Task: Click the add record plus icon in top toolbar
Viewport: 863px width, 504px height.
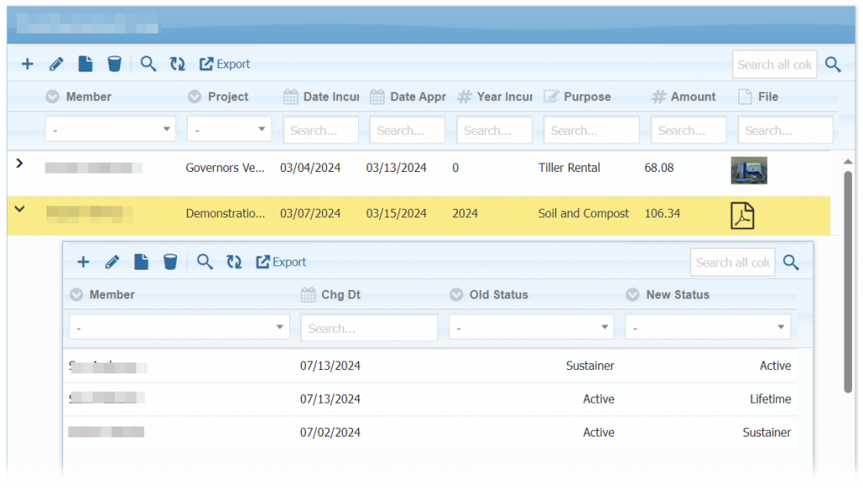Action: (x=27, y=64)
